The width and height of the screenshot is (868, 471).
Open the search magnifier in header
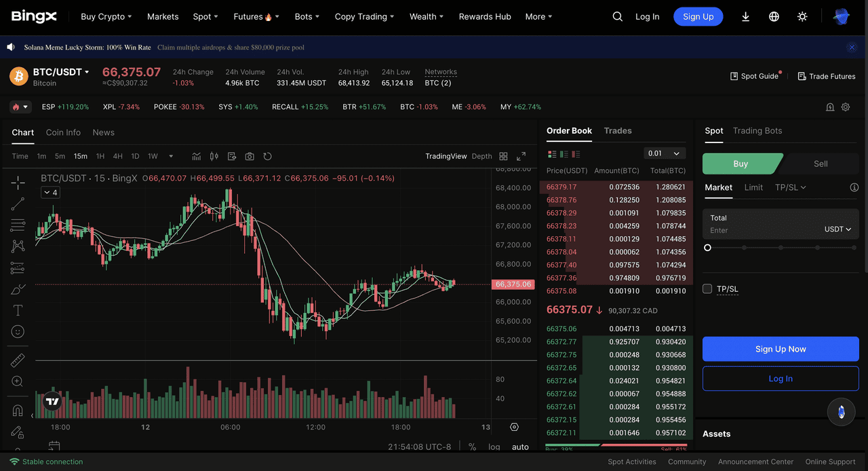[617, 17]
